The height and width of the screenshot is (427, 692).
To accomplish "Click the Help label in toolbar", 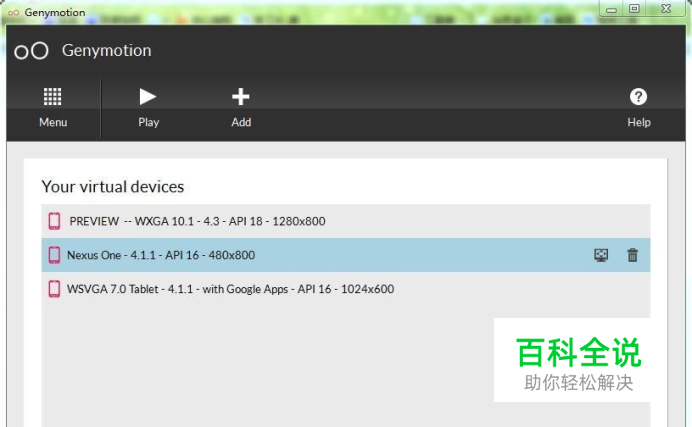I will 639,122.
